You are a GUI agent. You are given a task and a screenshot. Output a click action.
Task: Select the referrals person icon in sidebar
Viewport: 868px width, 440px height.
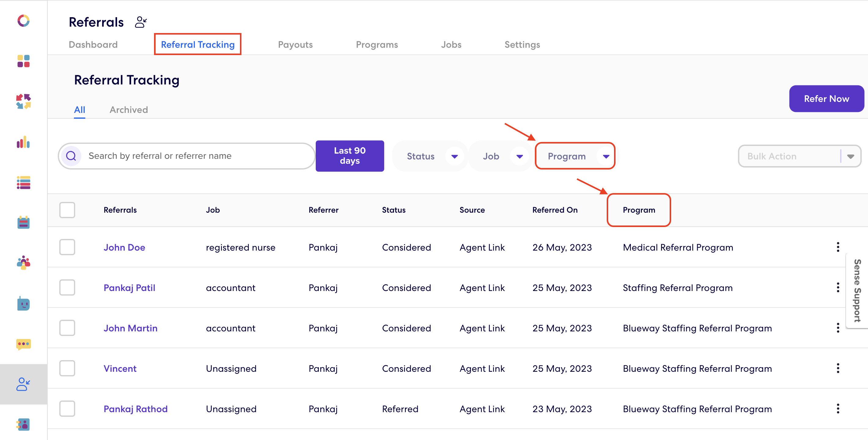pos(24,384)
